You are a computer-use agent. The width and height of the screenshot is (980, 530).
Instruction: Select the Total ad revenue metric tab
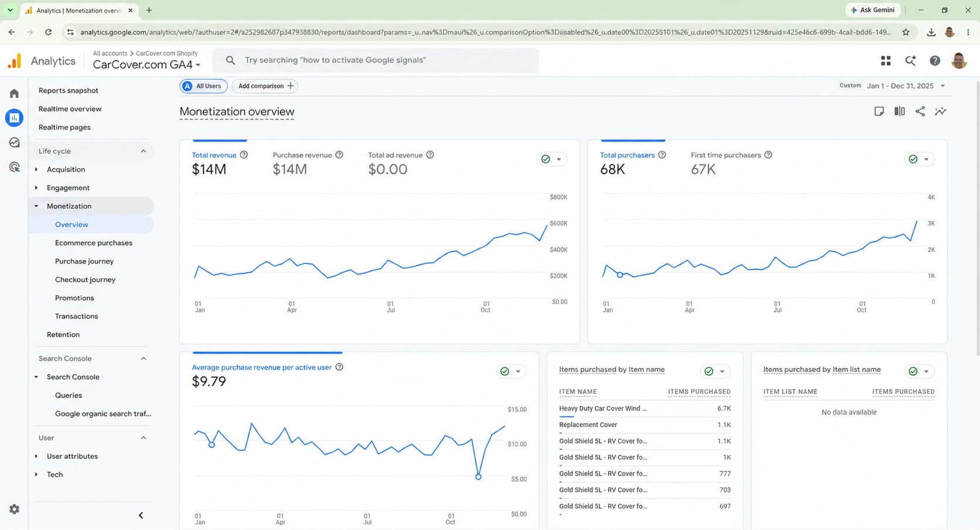coord(401,163)
